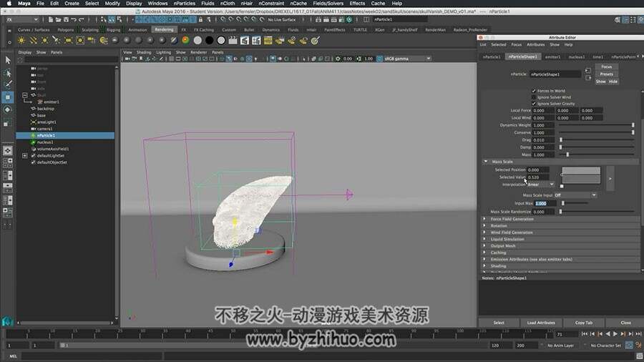The width and height of the screenshot is (644, 362).
Task: Toggle the Ignore Solver Gravity checkbox
Action: tap(534, 104)
